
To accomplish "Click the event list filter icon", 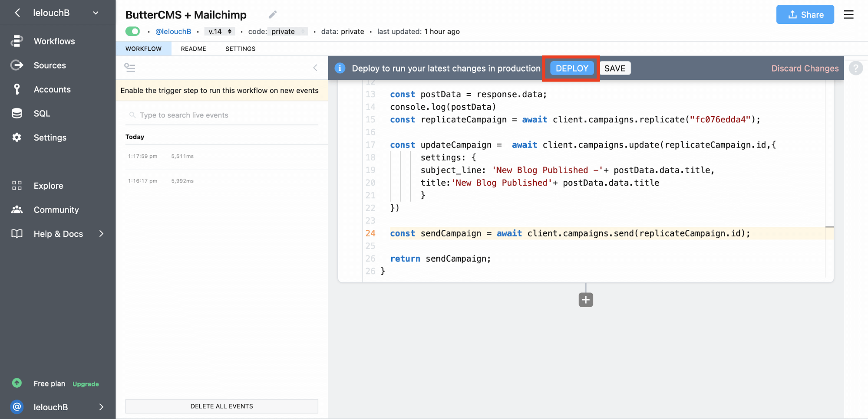I will click(x=130, y=68).
